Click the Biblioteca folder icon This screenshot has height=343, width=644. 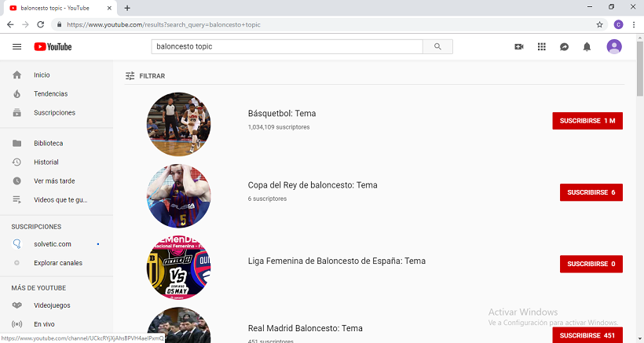point(16,143)
